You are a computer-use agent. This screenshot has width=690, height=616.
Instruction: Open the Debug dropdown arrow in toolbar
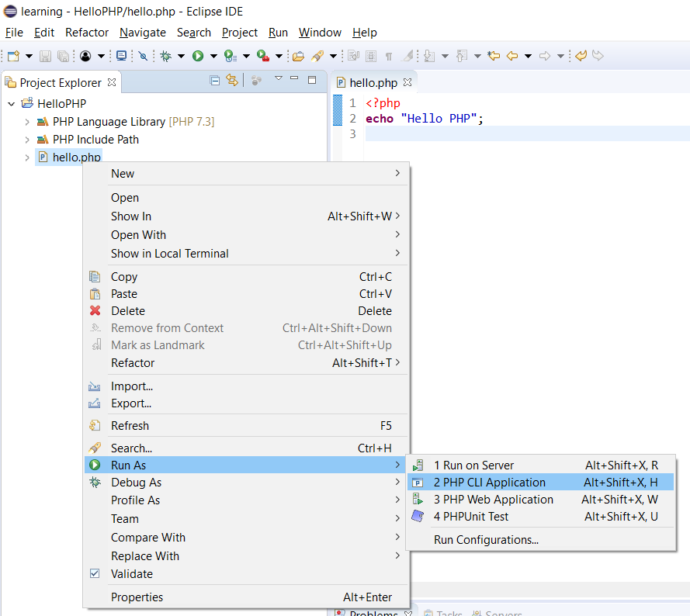click(181, 56)
